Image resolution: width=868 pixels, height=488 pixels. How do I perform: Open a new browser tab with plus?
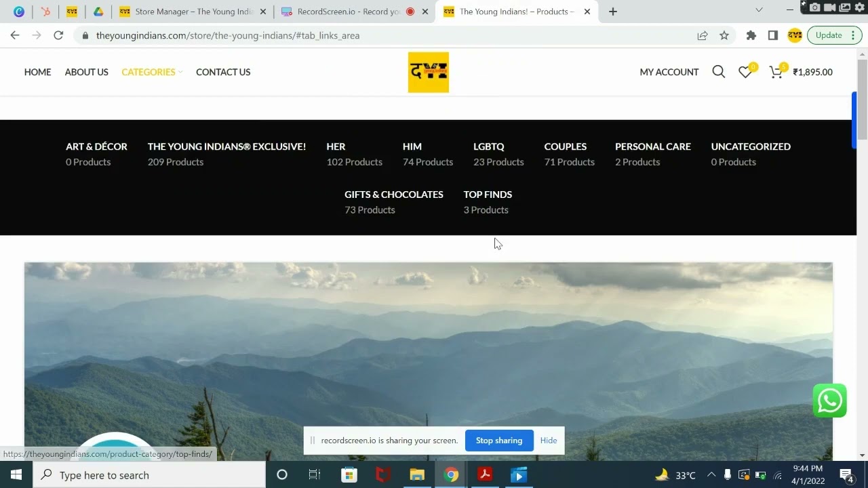point(613,12)
